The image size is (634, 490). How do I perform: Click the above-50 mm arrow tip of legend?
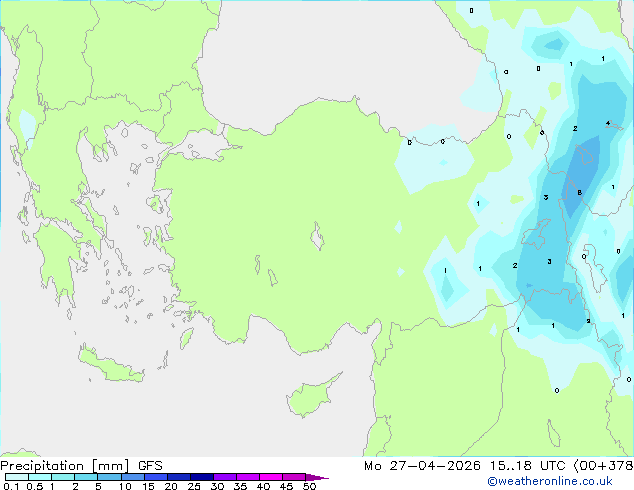pos(317,477)
